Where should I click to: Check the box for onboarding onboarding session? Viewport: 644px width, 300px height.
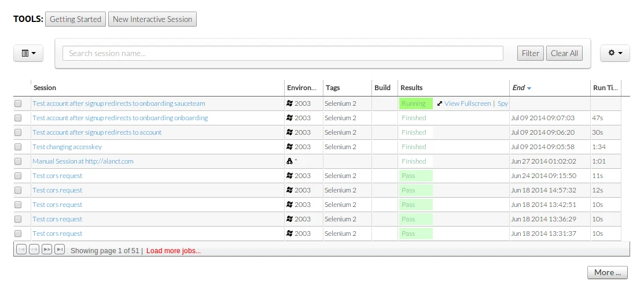(x=18, y=118)
